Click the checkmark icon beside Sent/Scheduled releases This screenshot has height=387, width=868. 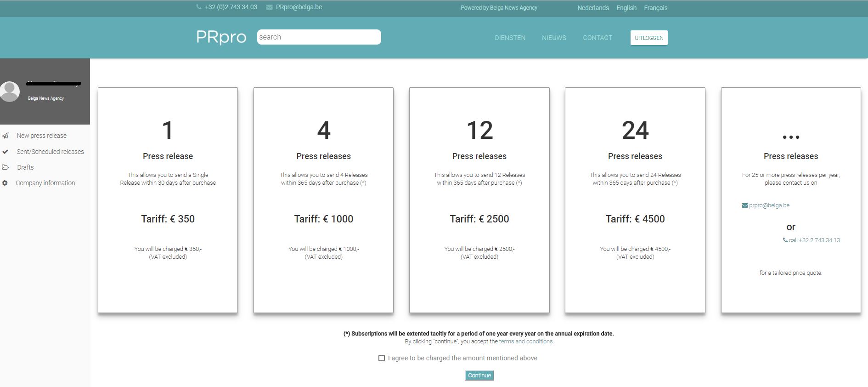[6, 152]
